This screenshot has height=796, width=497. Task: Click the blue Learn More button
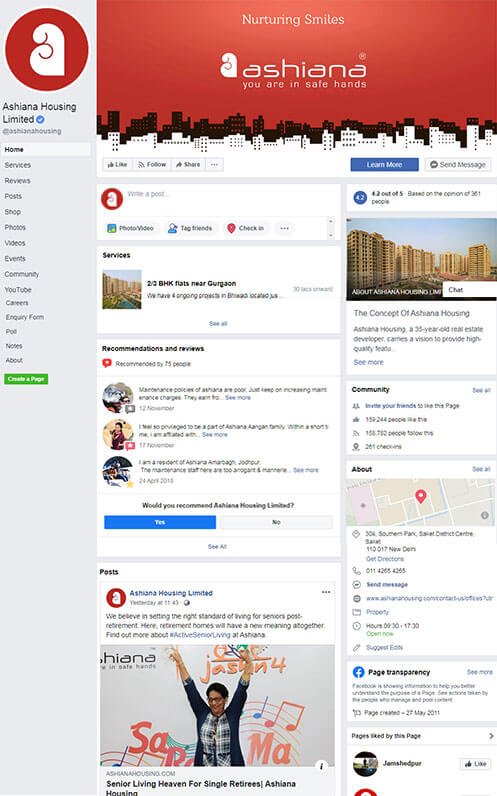coord(384,164)
